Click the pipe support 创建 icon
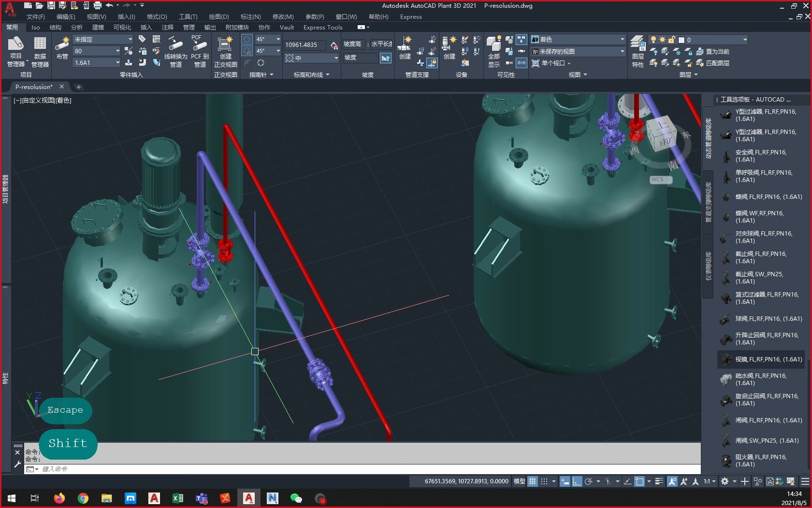The image size is (812, 508). (405, 47)
